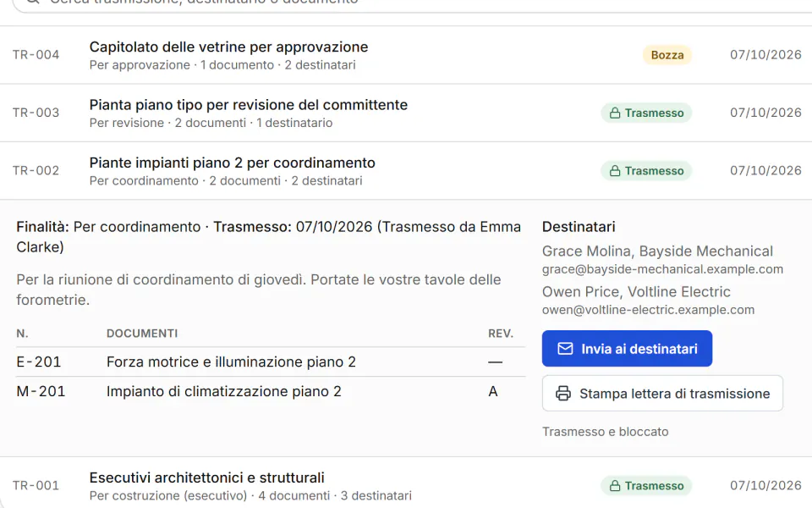Click the TR-002 transmittal number
This screenshot has height=508, width=812.
[36, 171]
